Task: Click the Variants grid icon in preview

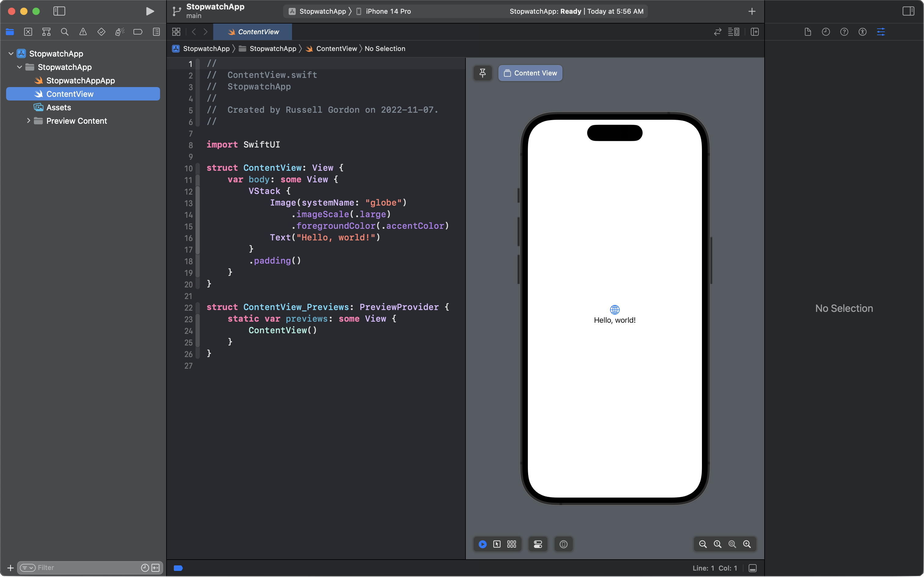Action: point(512,544)
